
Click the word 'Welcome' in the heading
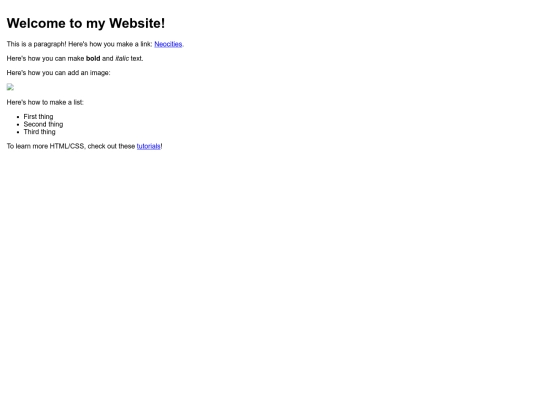coord(36,23)
